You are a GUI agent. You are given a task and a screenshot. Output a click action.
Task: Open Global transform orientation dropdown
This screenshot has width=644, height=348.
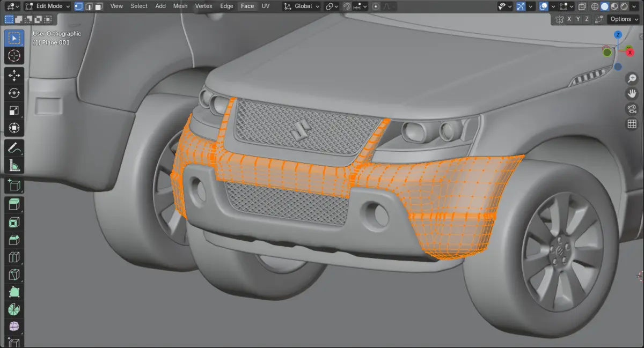(302, 6)
